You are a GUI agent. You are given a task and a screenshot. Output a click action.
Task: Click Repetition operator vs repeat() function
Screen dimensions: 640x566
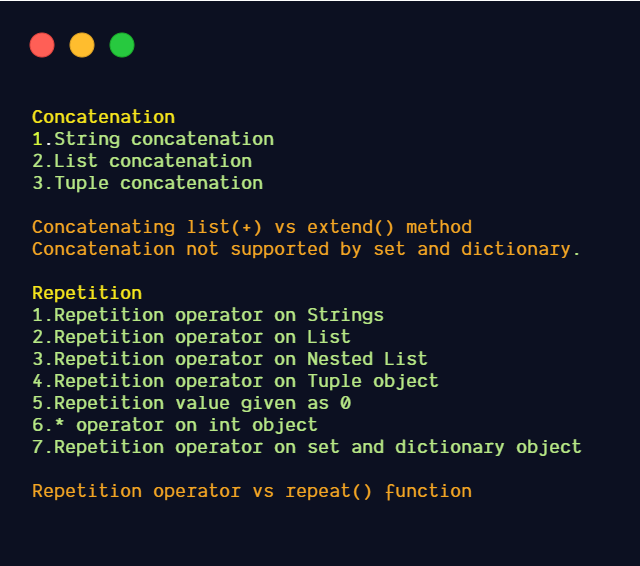[x=252, y=492]
